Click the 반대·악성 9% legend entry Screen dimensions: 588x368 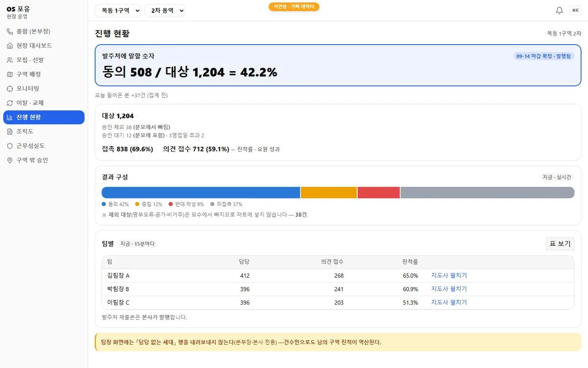tap(186, 204)
